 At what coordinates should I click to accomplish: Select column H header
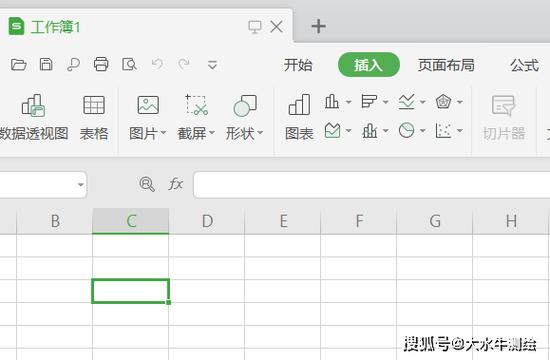511,221
